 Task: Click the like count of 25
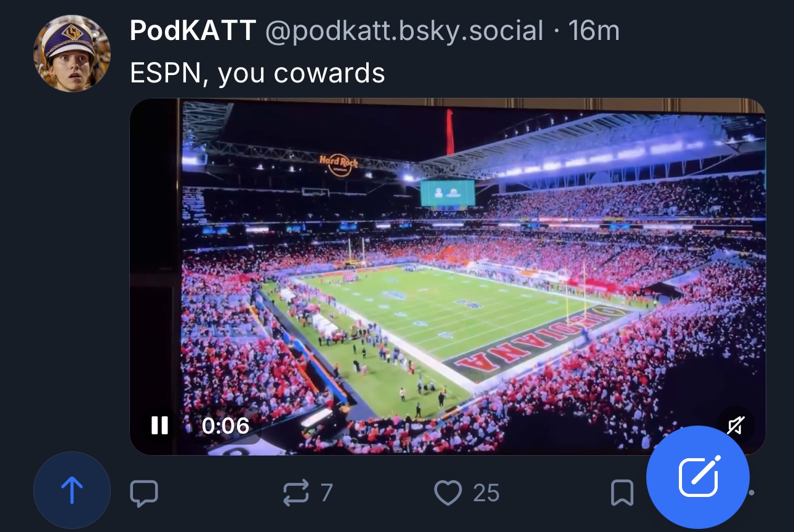(486, 493)
